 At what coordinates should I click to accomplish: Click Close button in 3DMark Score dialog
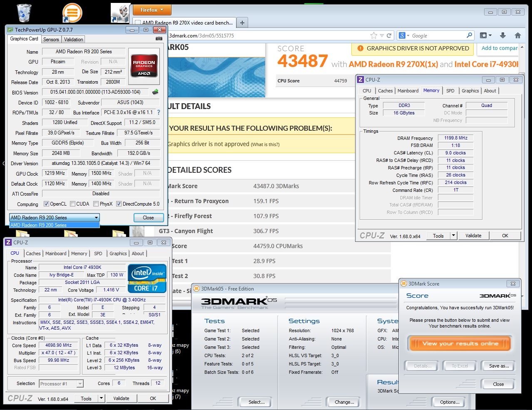click(x=498, y=384)
